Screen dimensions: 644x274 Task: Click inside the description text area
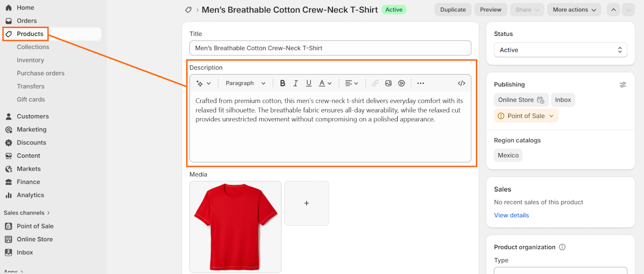(x=330, y=127)
